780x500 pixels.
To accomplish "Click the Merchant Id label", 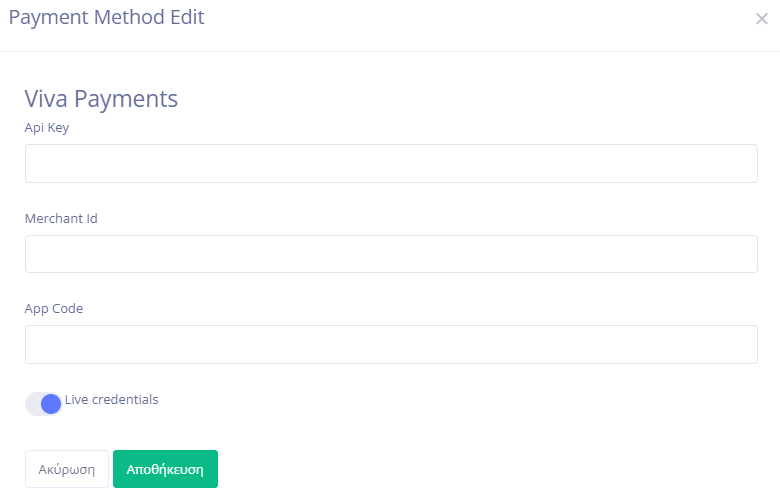I will pos(61,218).
